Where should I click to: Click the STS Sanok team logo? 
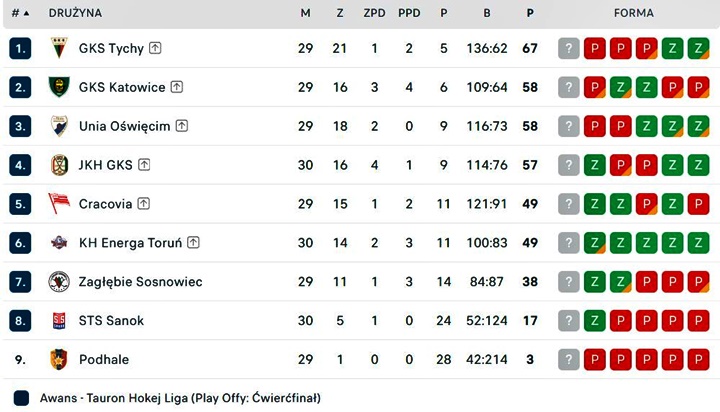[x=59, y=321]
